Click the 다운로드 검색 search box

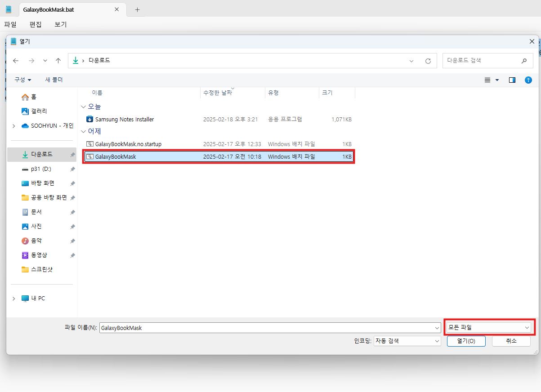487,60
